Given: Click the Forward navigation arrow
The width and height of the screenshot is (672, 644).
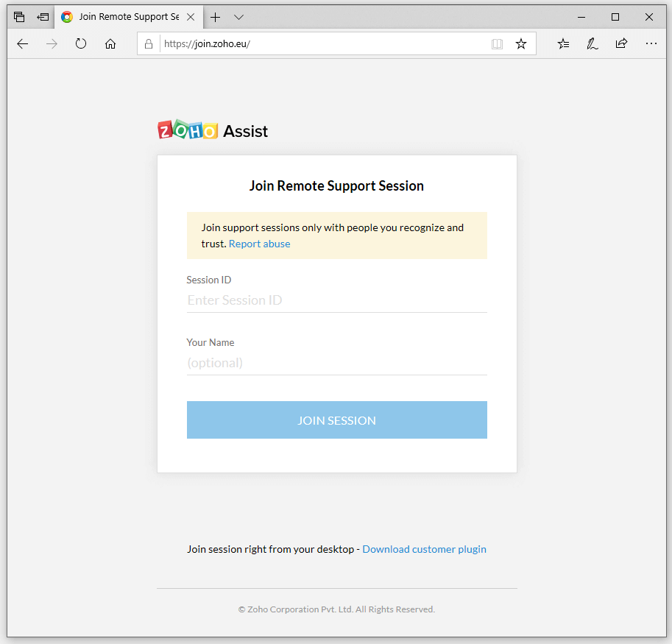Looking at the screenshot, I should click(x=52, y=44).
